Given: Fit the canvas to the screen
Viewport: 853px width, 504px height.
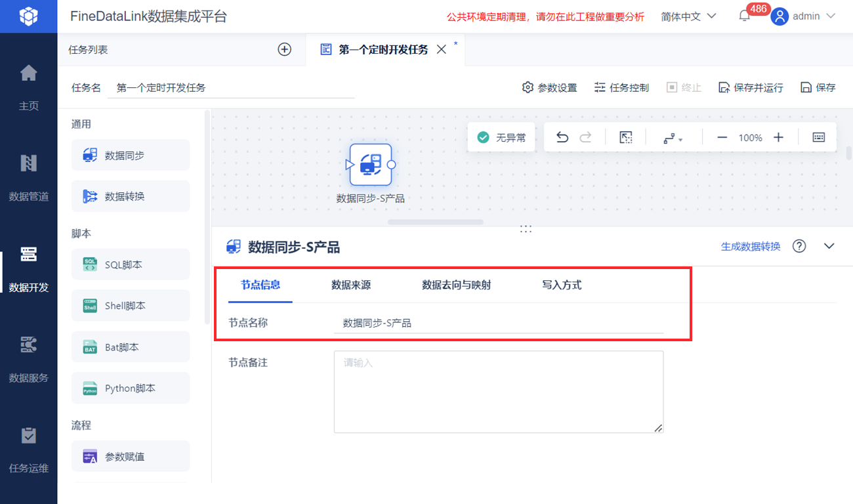Looking at the screenshot, I should point(626,137).
